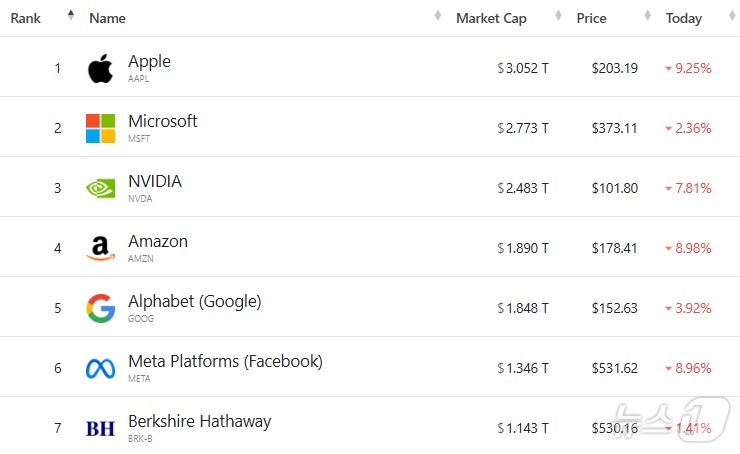Sort using arrows beside Name column

pos(438,15)
